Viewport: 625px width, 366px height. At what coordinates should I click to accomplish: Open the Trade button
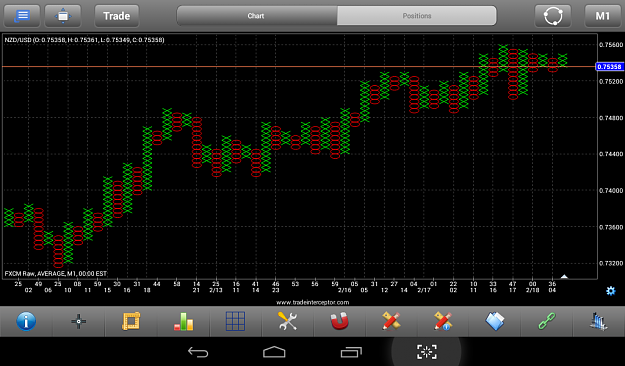pyautogui.click(x=117, y=16)
